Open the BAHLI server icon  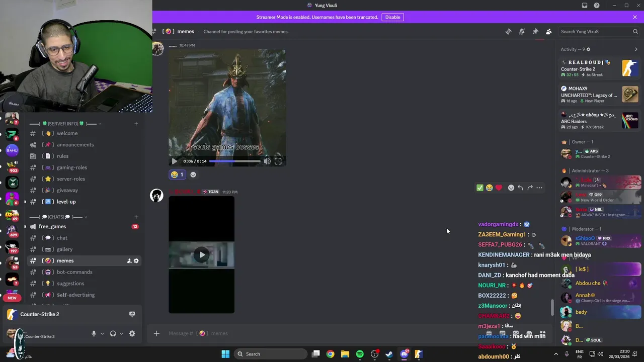pos(12,150)
